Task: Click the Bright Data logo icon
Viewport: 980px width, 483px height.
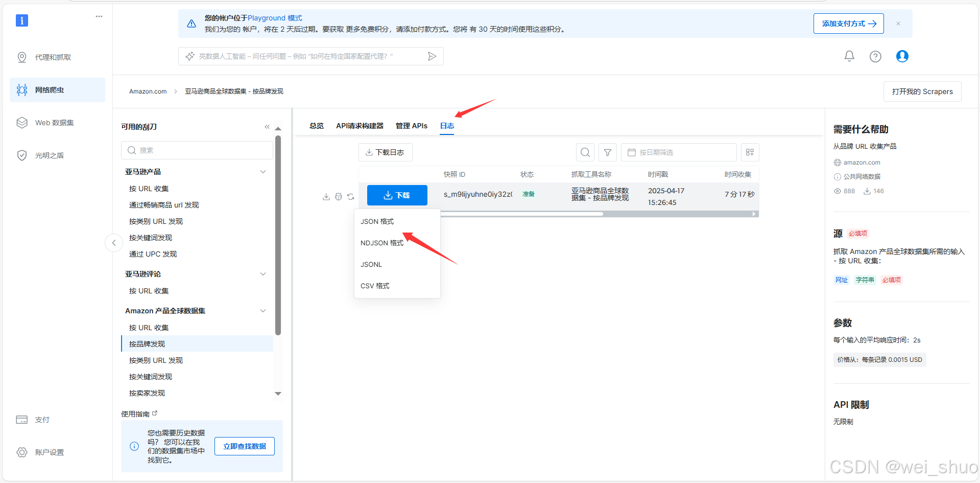Action: tap(22, 20)
